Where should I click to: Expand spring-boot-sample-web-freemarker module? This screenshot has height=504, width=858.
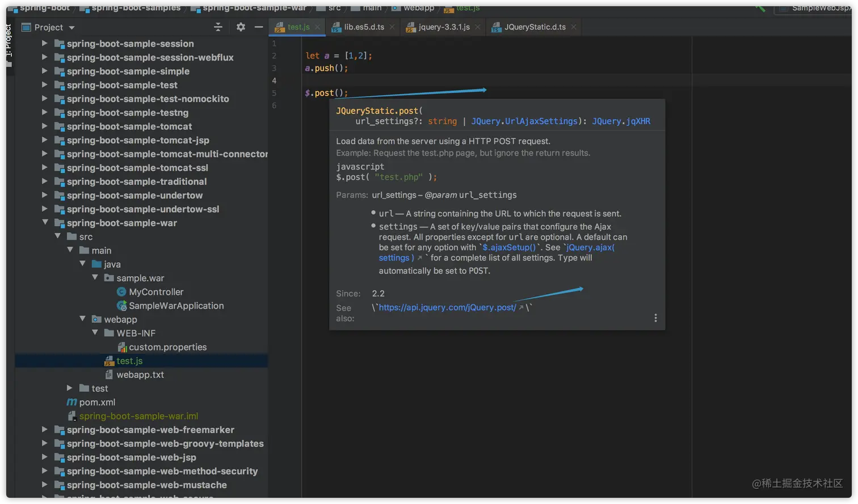[x=45, y=430]
